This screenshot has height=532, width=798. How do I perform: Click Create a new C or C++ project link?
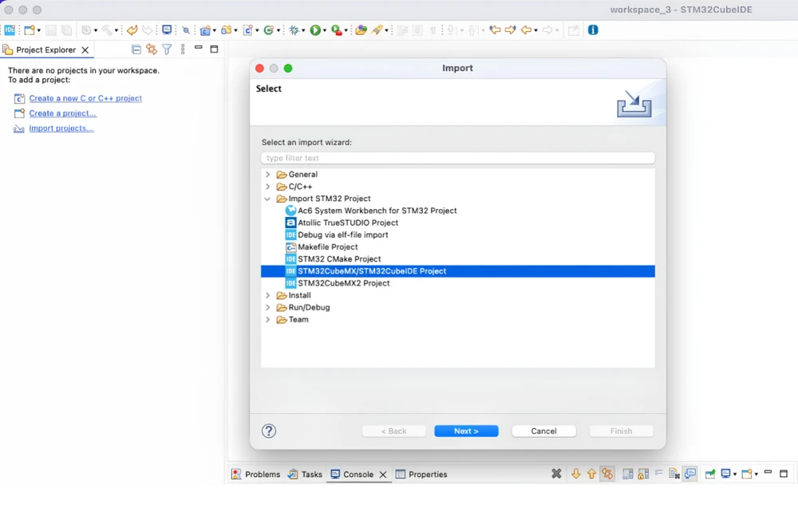(85, 98)
